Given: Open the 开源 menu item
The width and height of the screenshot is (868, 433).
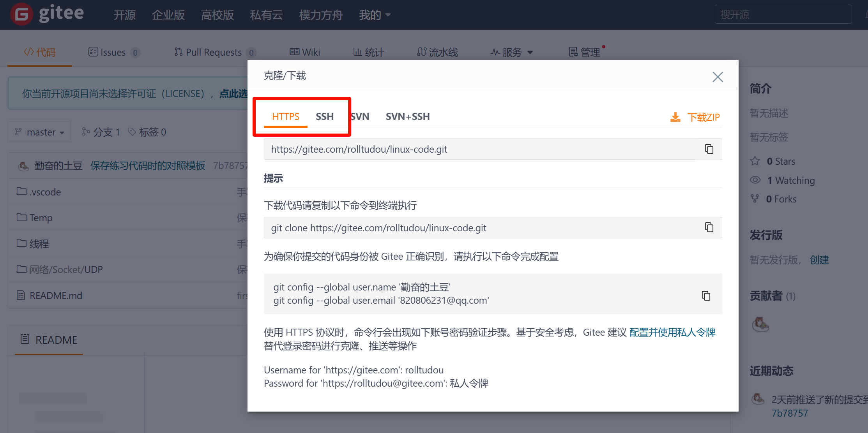Looking at the screenshot, I should 124,15.
